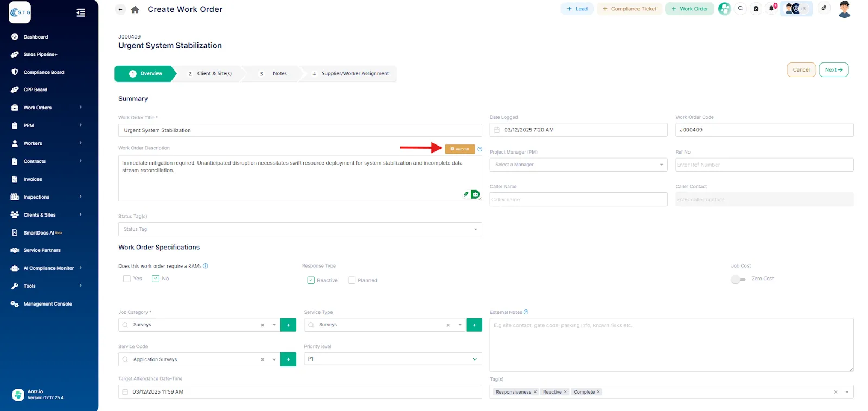Check the Yes option for RAMs
This screenshot has width=868, height=411.
[127, 279]
